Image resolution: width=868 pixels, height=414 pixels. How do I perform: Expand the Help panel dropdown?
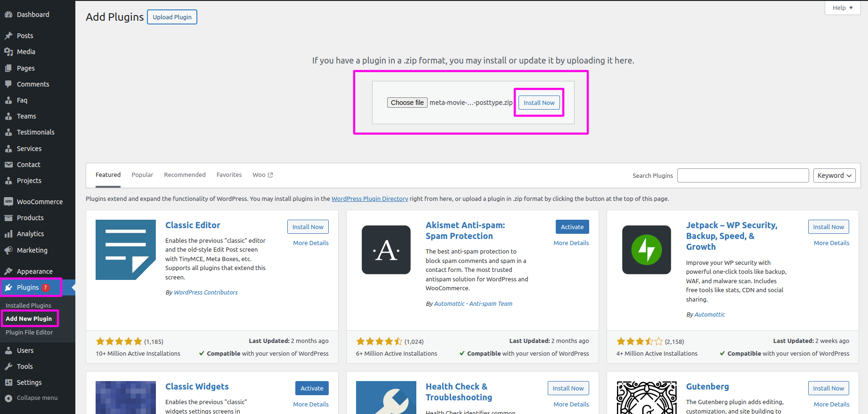843,8
